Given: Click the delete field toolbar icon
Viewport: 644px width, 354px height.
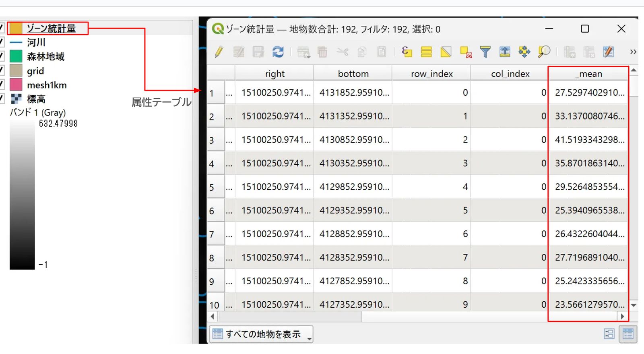Looking at the screenshot, I should click(589, 52).
